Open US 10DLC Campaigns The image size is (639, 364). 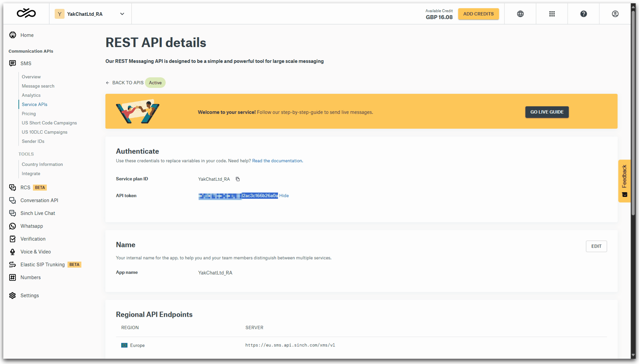45,132
